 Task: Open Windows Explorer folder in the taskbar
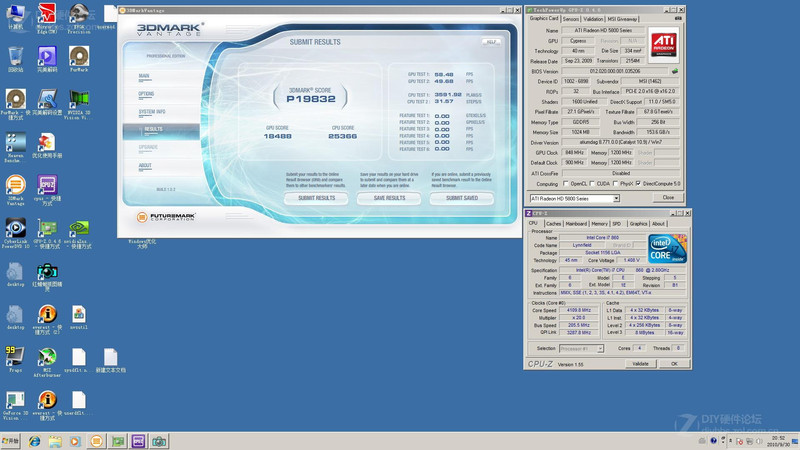click(55, 441)
